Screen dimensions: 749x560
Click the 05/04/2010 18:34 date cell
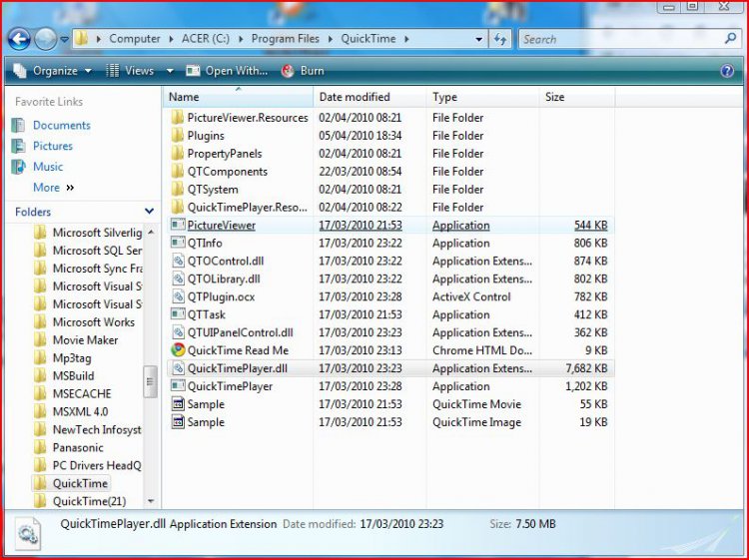pyautogui.click(x=361, y=136)
